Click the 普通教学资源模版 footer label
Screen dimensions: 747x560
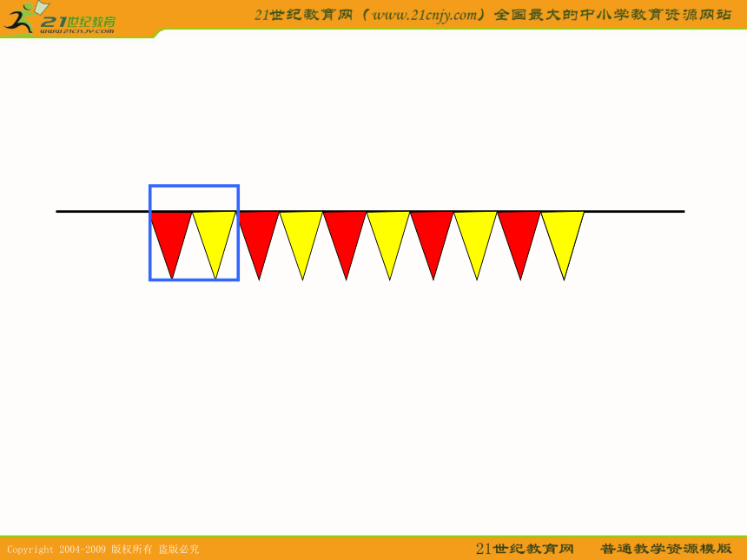point(665,549)
